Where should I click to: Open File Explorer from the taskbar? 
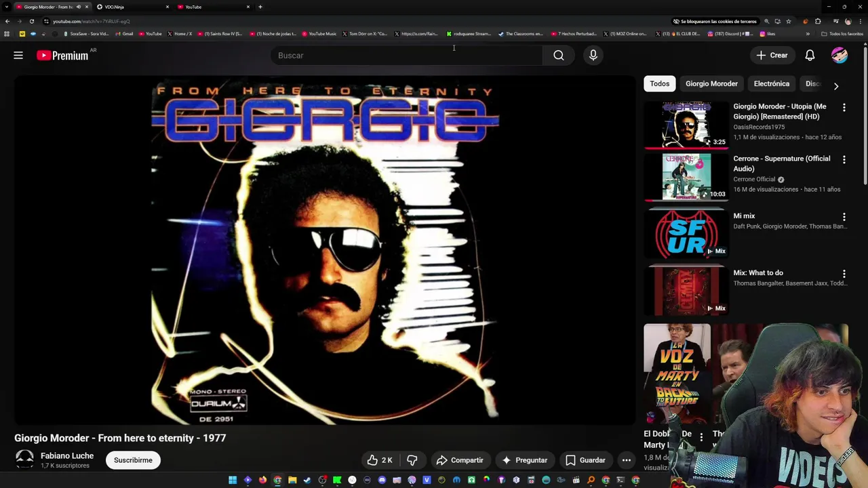click(292, 481)
